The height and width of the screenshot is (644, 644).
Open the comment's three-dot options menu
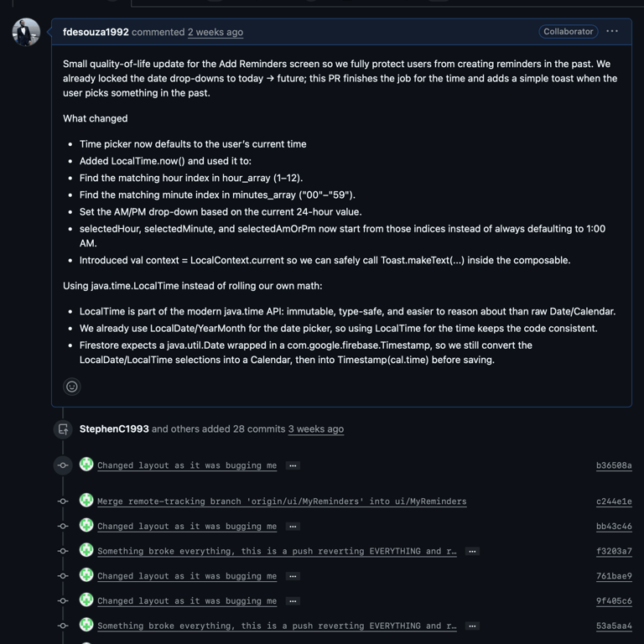click(612, 32)
